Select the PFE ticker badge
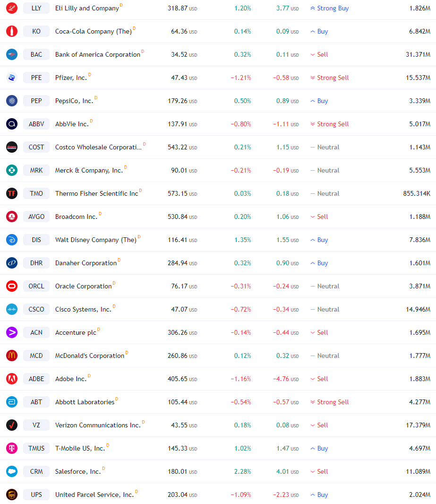 point(36,78)
